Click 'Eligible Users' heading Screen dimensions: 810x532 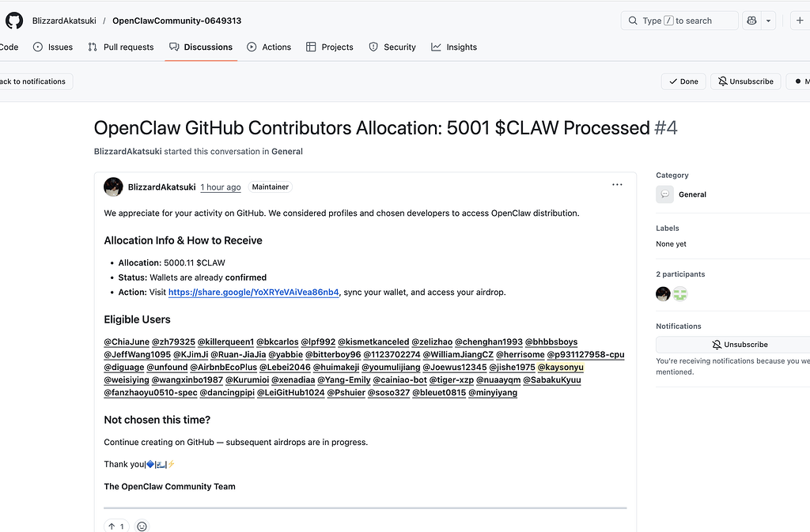pos(137,319)
